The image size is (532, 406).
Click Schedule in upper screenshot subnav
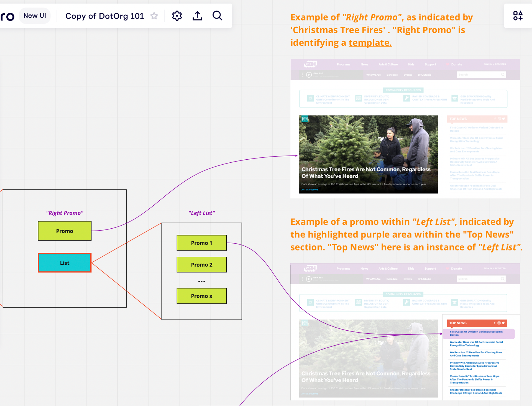pos(392,75)
